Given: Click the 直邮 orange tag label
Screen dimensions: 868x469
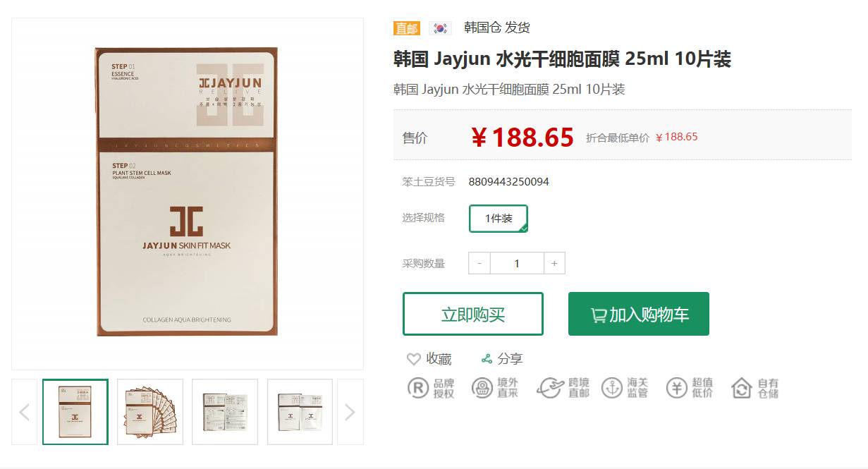Looking at the screenshot, I should click(407, 28).
